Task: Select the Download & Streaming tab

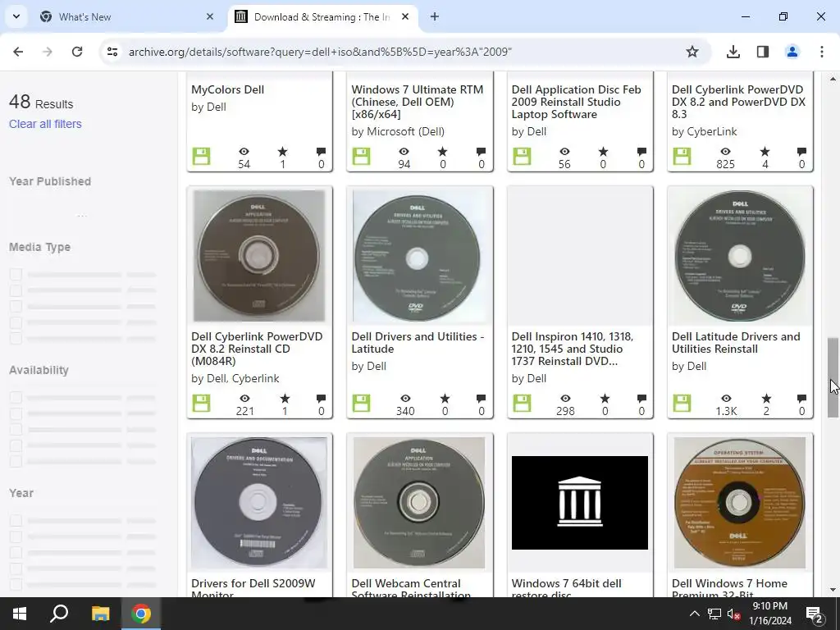Action: 322,16
